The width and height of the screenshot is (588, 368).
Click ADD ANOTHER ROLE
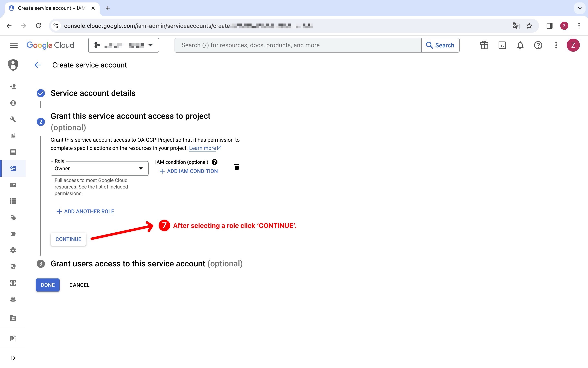(x=85, y=211)
